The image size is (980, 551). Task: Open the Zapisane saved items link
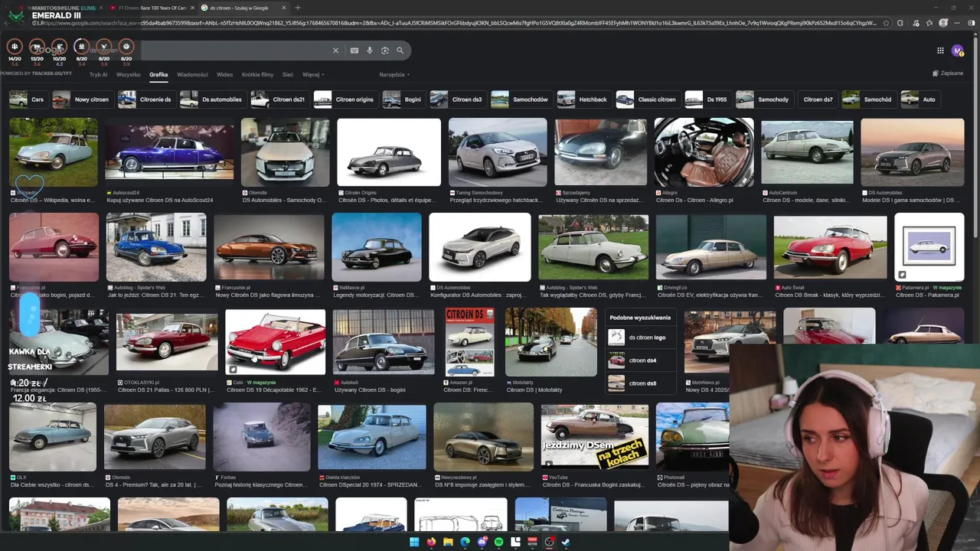(x=948, y=73)
